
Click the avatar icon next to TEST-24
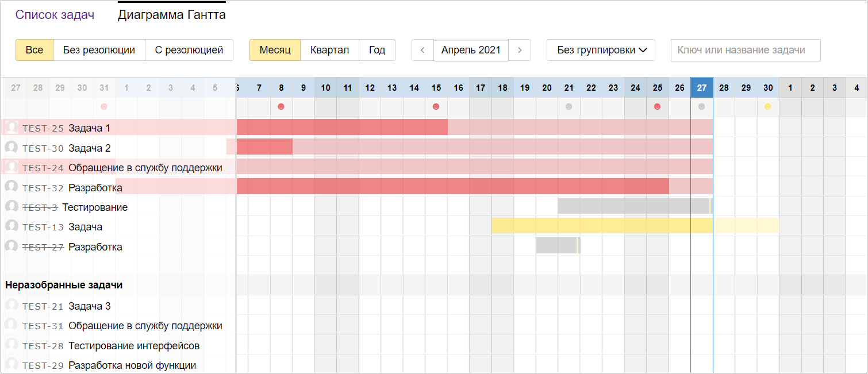point(11,167)
